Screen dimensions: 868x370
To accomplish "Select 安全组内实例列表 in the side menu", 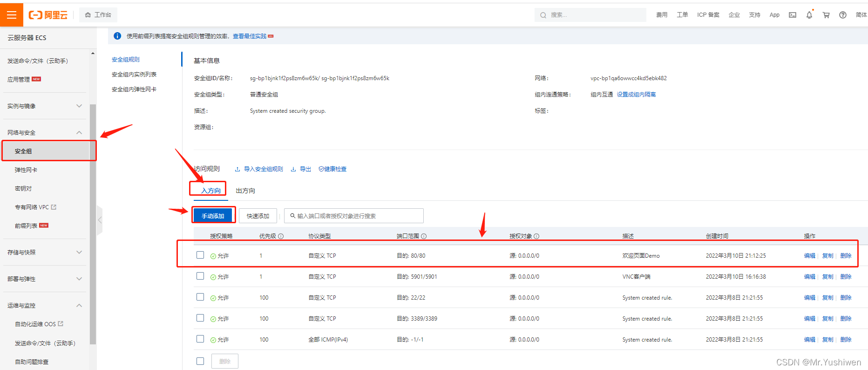I will (x=134, y=75).
